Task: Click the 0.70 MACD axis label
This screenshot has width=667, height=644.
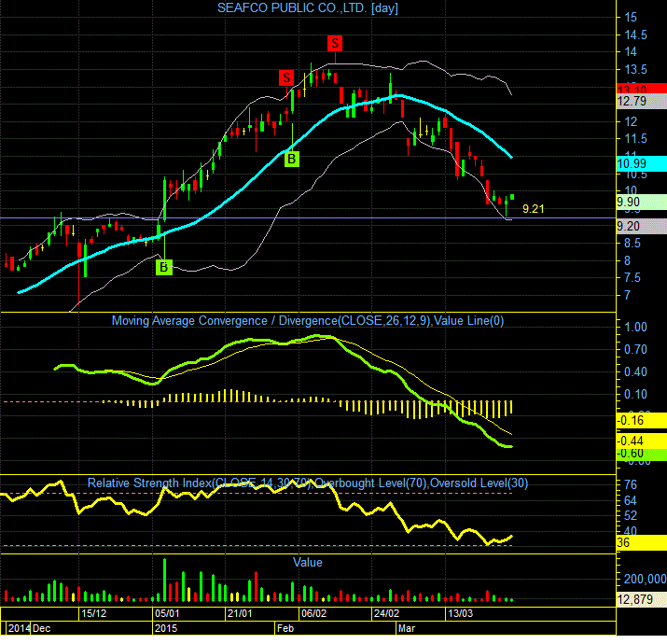Action: coord(635,349)
